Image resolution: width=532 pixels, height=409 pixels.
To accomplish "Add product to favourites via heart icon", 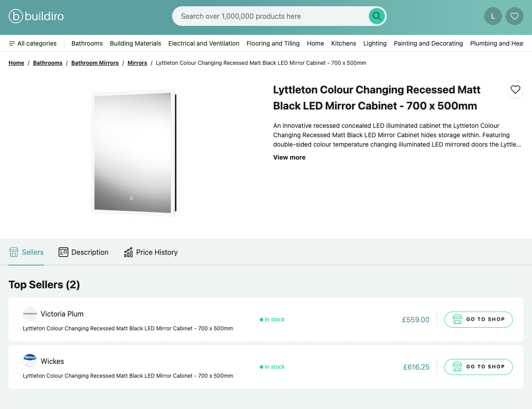I will [x=515, y=89].
